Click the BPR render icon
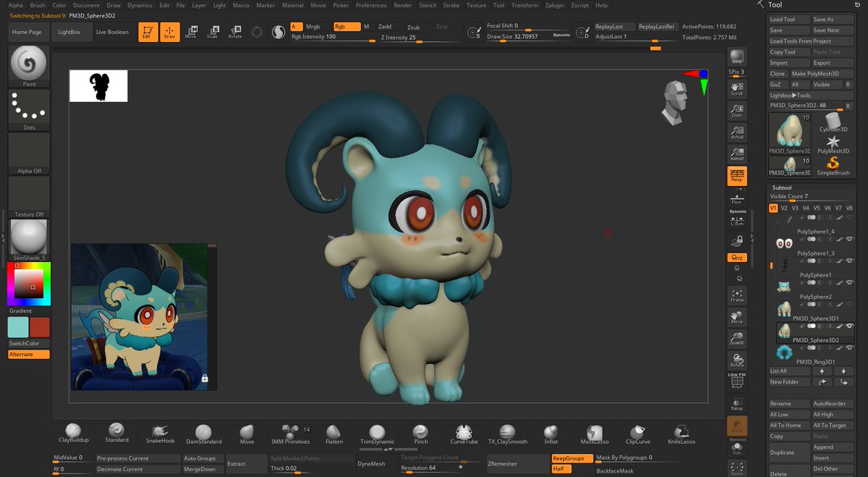 pyautogui.click(x=737, y=58)
